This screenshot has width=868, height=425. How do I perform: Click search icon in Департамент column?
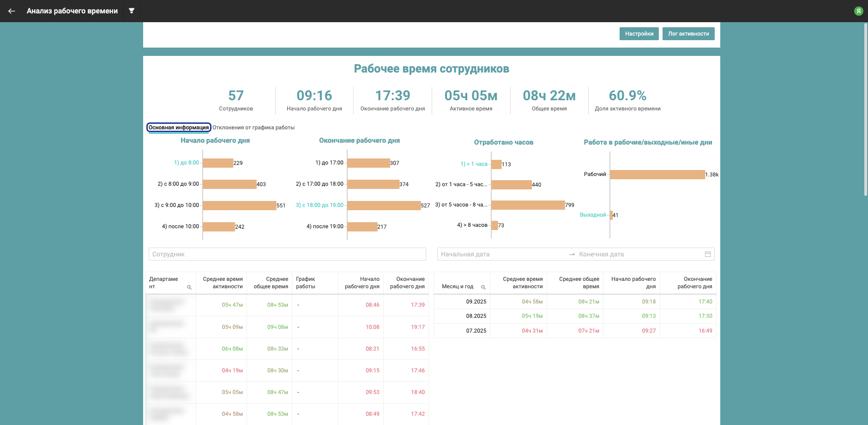[189, 287]
